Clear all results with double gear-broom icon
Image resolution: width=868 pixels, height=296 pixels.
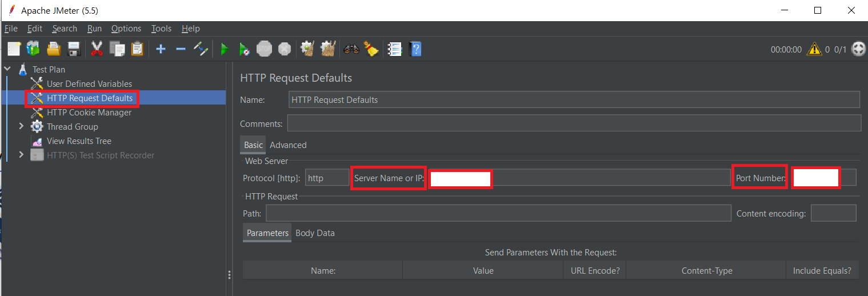point(327,49)
